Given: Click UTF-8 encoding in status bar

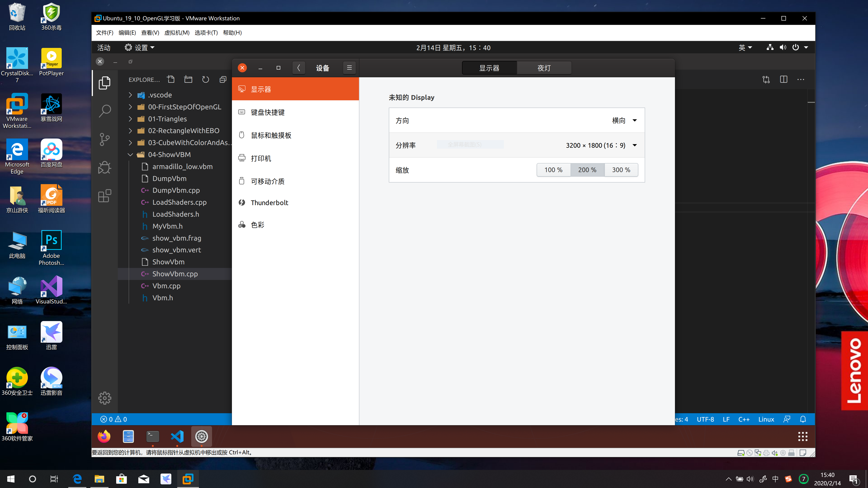Looking at the screenshot, I should point(705,419).
